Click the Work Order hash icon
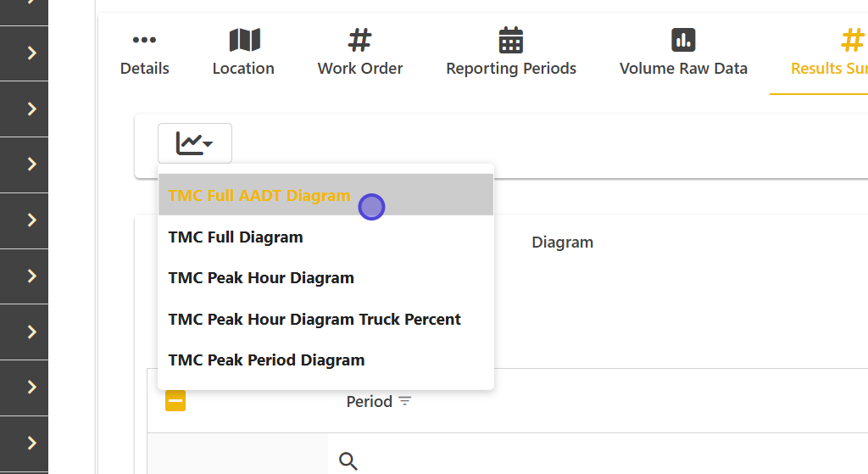868x474 pixels. pos(360,40)
